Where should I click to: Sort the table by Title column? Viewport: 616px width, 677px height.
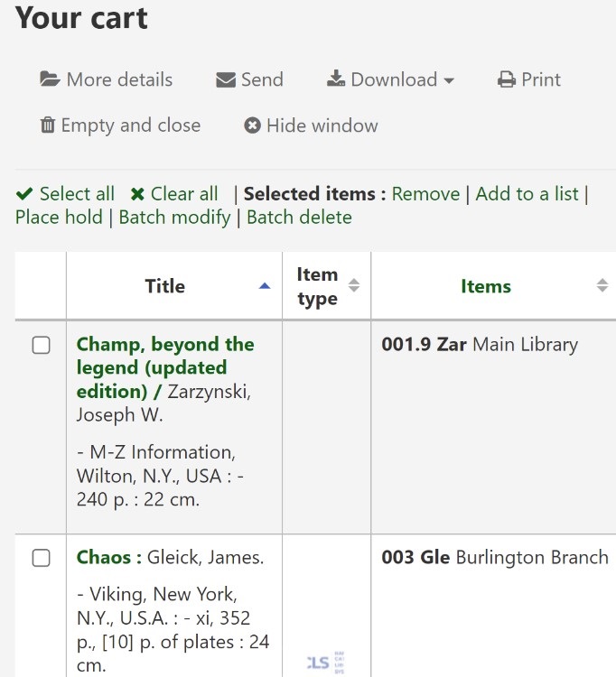(x=164, y=286)
